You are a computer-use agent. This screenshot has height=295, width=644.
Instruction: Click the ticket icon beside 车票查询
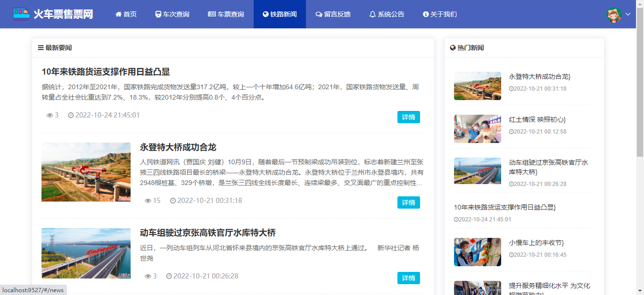(212, 14)
